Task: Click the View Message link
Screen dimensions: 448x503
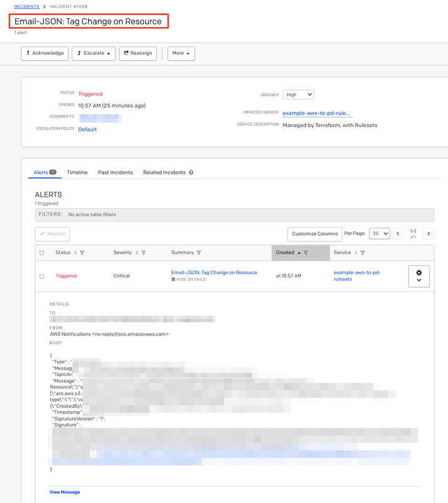Action: [x=65, y=492]
